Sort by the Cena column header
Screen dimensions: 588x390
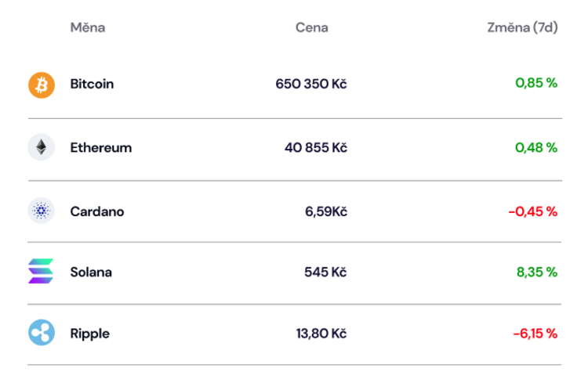[x=311, y=28]
